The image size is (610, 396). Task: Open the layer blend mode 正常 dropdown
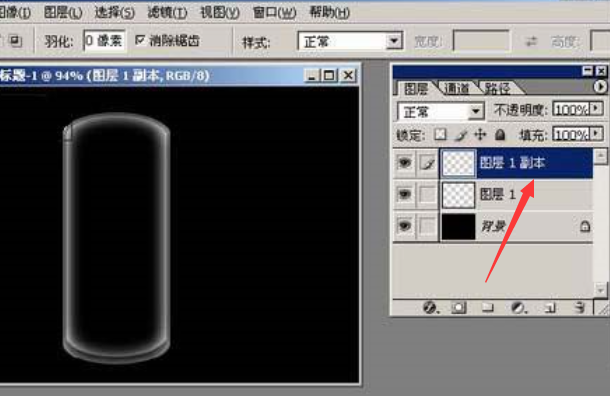click(441, 112)
